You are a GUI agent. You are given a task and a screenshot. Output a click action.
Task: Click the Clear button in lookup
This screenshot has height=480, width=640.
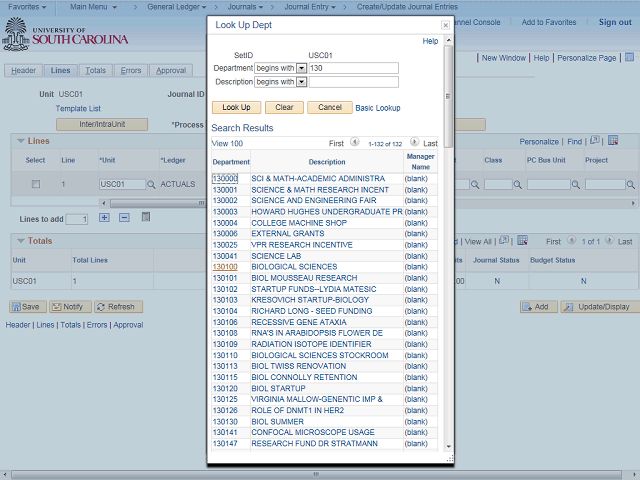coord(284,107)
